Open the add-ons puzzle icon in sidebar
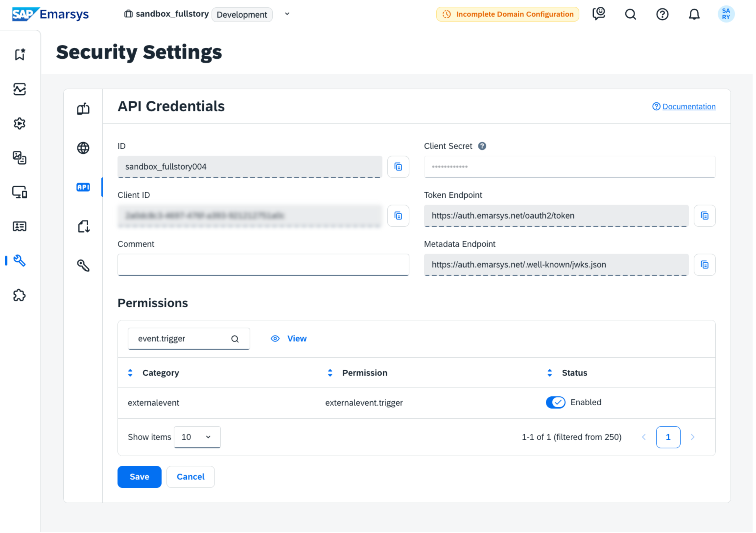 19,295
